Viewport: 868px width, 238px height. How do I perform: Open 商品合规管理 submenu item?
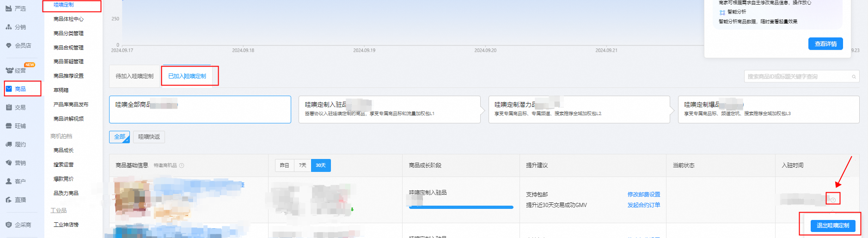tap(68, 48)
